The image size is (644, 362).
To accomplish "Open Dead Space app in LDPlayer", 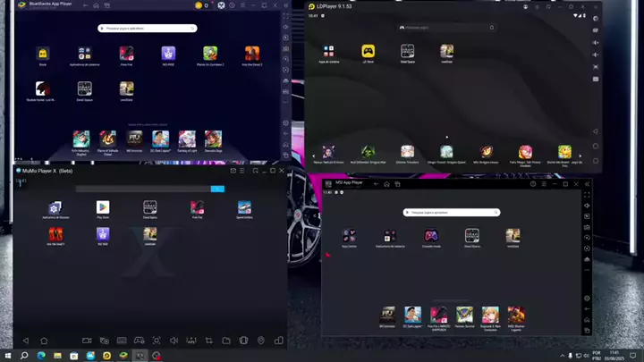I will 407,51.
